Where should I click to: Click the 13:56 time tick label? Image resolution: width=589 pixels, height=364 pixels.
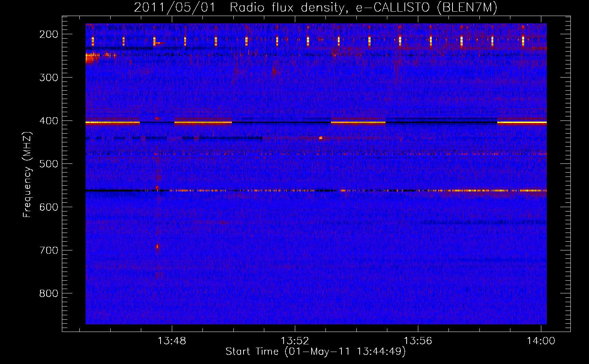[418, 341]
